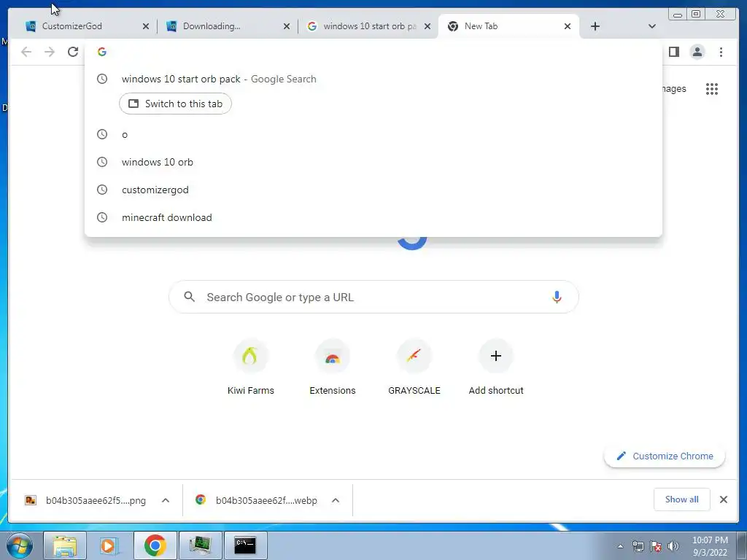Close the CustomizerGod tab
The width and height of the screenshot is (747, 560).
click(146, 26)
